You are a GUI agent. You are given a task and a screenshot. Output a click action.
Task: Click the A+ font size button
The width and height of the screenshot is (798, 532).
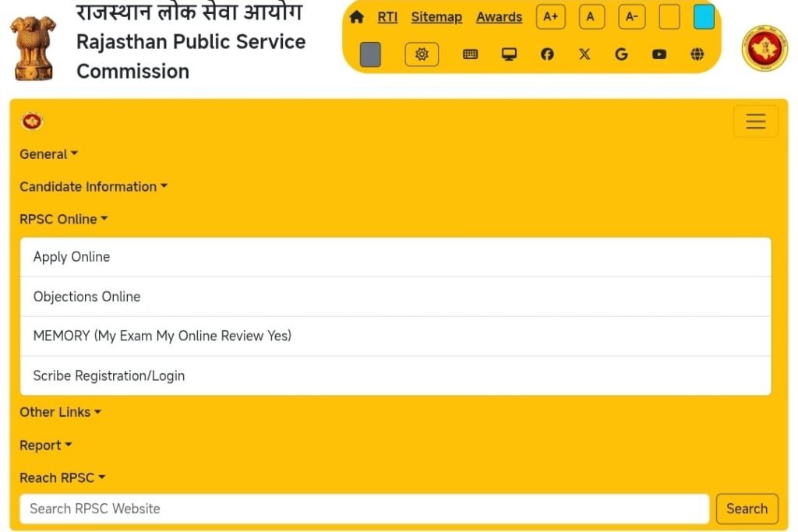[550, 16]
